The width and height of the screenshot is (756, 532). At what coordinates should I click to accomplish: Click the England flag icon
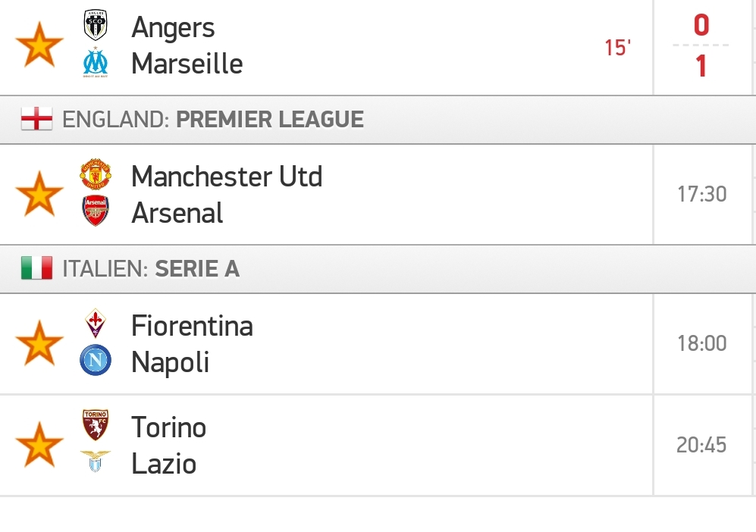point(36,119)
